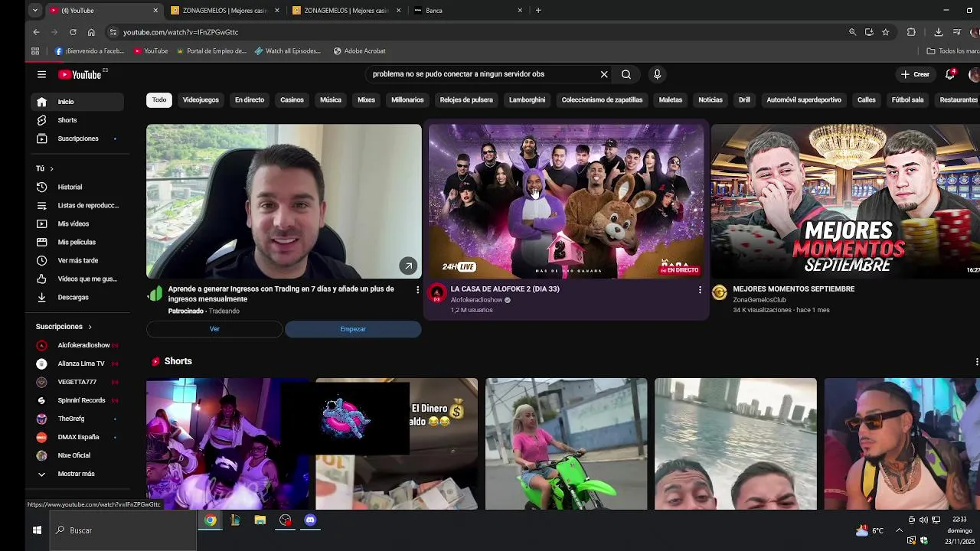Viewport: 980px width, 551px height.
Task: Open a new browser tab
Action: pyautogui.click(x=538, y=11)
